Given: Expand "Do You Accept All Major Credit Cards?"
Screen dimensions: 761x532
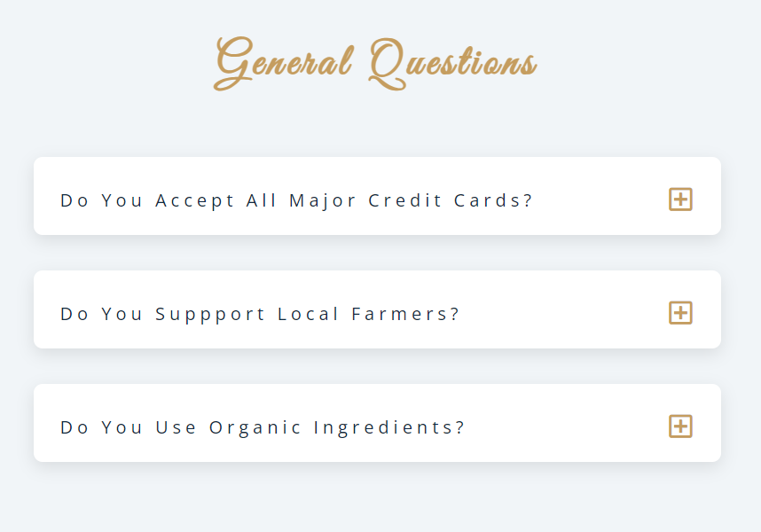Looking at the screenshot, I should coord(377,196).
